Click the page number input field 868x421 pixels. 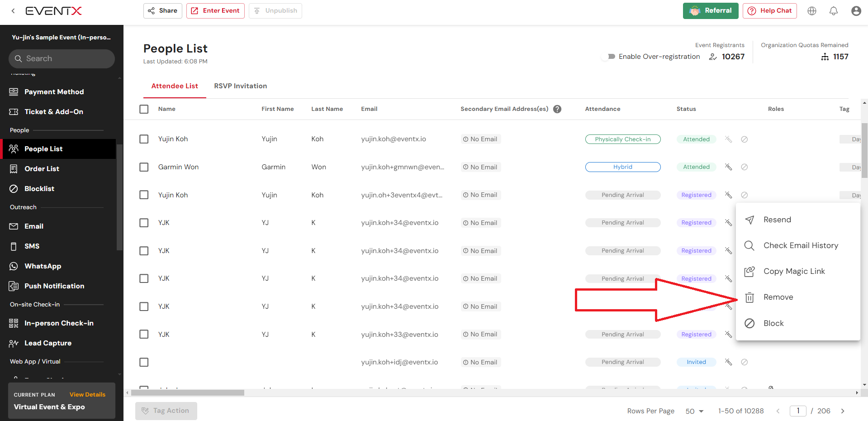(x=798, y=411)
